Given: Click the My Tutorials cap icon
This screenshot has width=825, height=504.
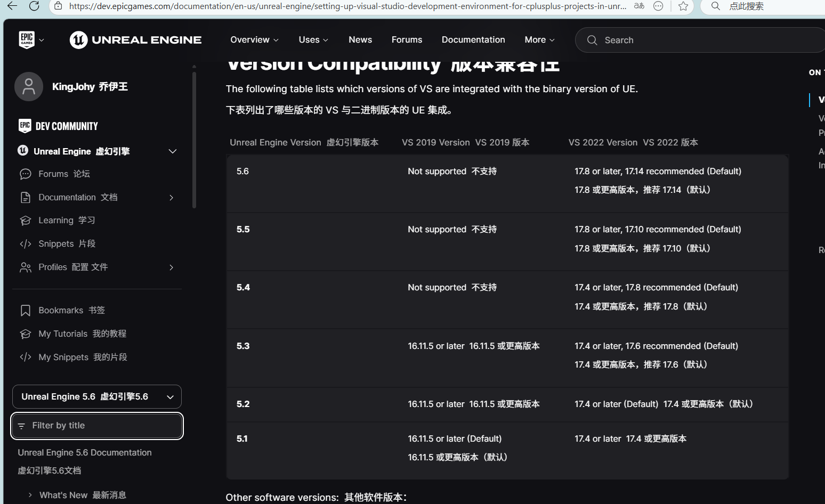Looking at the screenshot, I should tap(25, 334).
